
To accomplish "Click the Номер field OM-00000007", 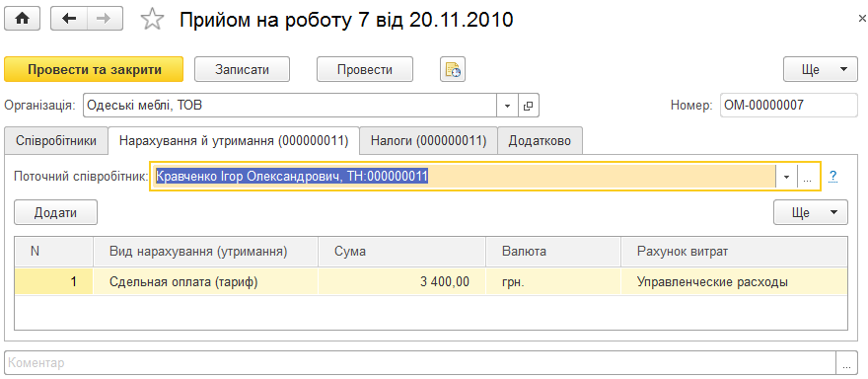I will (789, 106).
